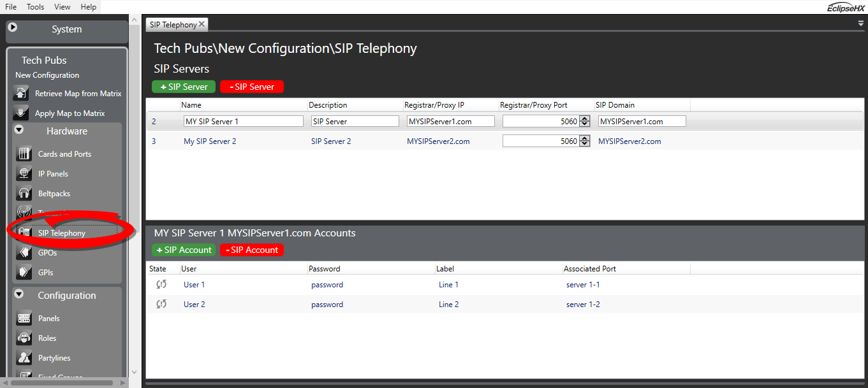
Task: Click the port field for My SIP Server 2
Action: [x=540, y=141]
